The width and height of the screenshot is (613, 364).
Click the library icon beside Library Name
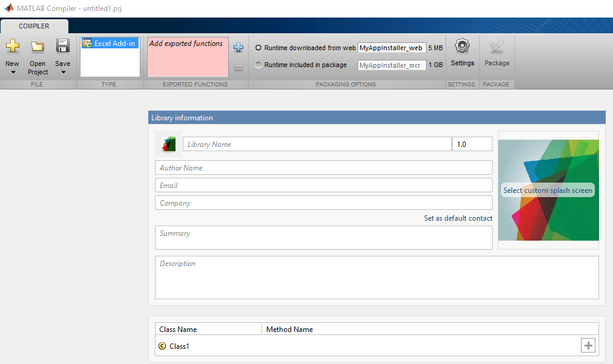[168, 143]
